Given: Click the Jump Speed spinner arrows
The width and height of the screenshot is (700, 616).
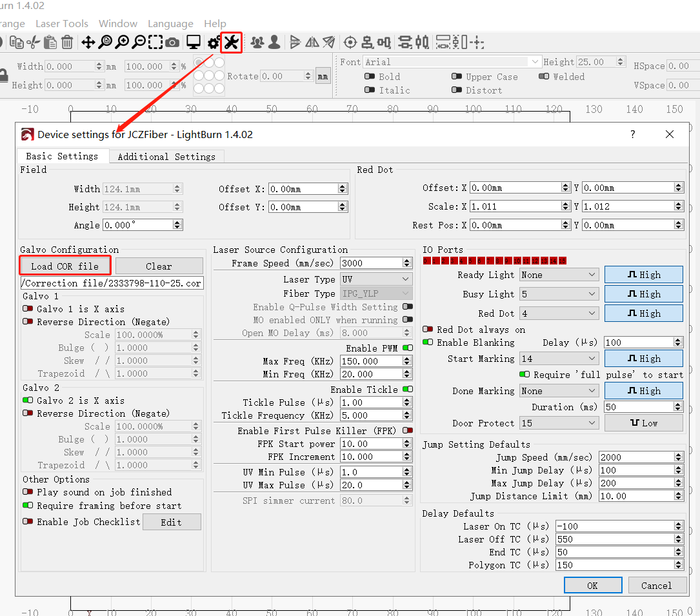Looking at the screenshot, I should tap(679, 457).
